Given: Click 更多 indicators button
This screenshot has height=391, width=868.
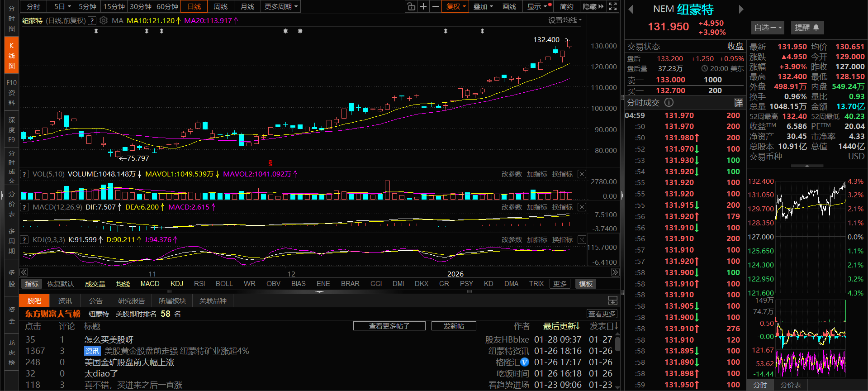Looking at the screenshot, I should pos(560,284).
